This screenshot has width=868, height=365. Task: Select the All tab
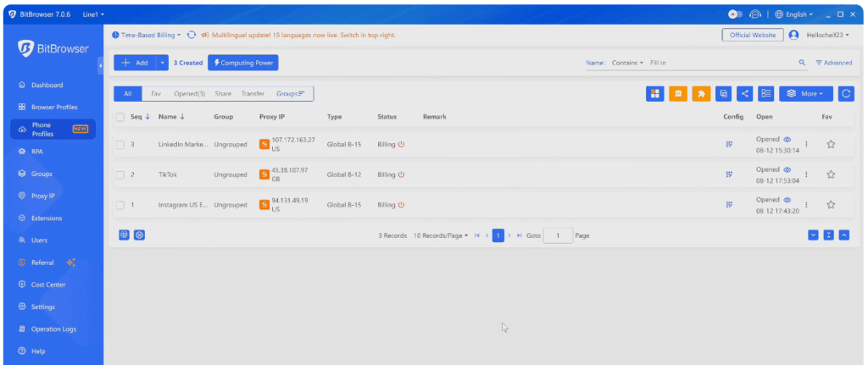pos(128,93)
